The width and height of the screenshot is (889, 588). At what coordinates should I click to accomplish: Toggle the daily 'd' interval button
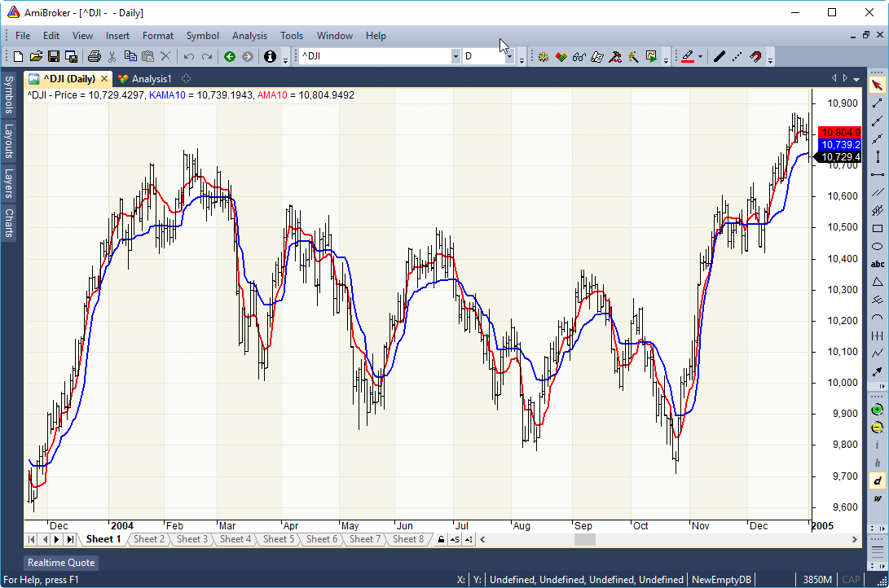[x=878, y=480]
